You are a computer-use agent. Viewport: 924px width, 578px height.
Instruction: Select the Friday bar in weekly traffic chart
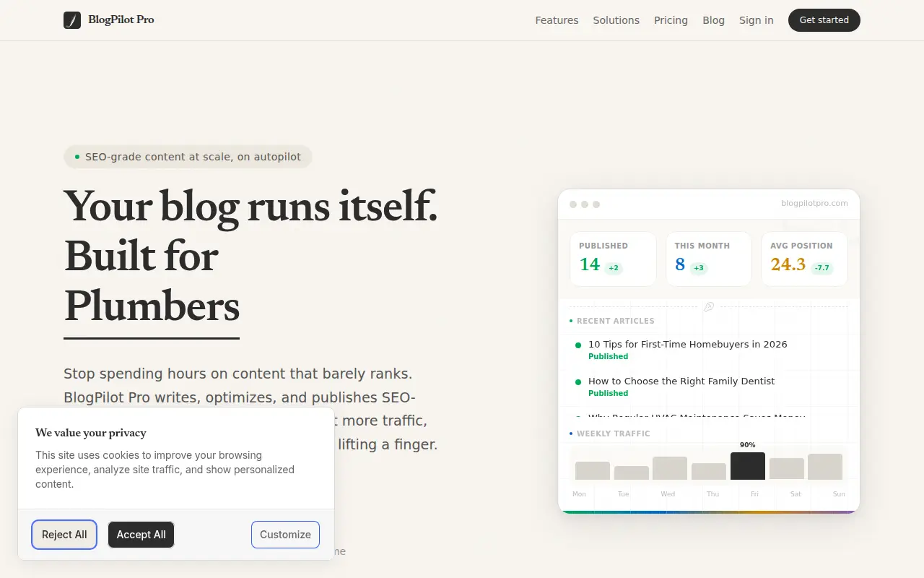(747, 466)
